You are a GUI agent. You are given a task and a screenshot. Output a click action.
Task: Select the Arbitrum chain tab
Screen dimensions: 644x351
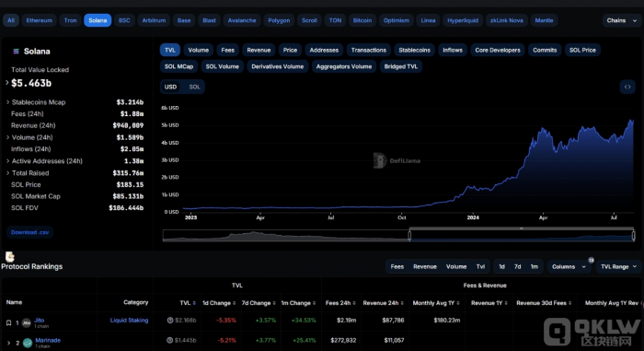click(x=154, y=20)
